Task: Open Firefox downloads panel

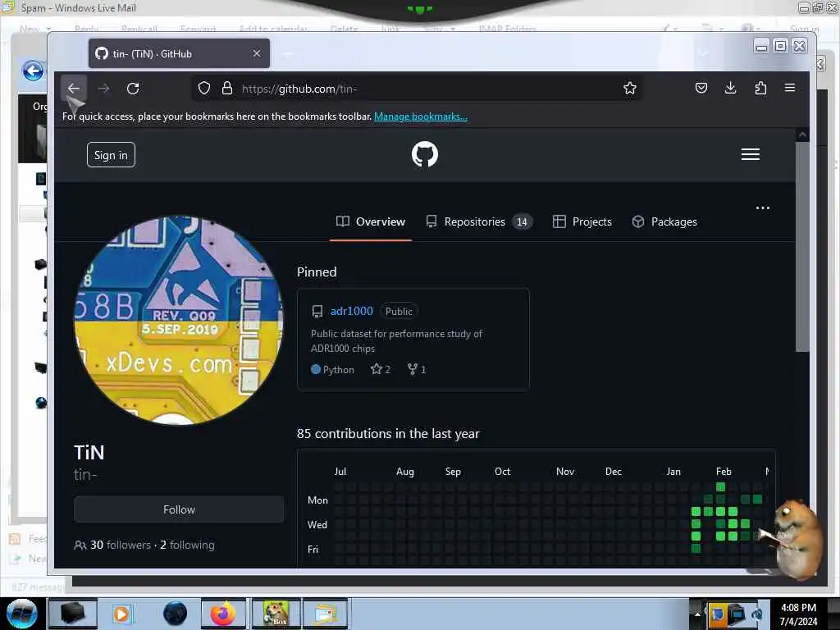Action: (x=730, y=88)
